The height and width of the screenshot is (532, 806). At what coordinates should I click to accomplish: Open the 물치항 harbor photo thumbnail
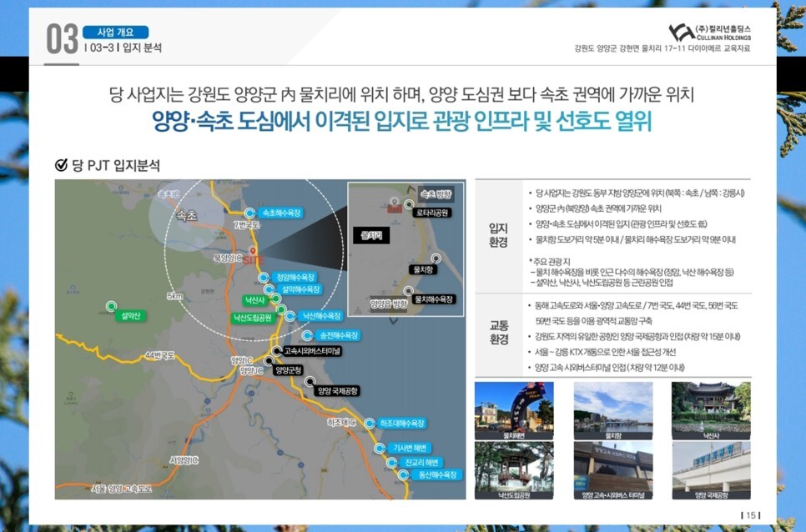(613, 410)
